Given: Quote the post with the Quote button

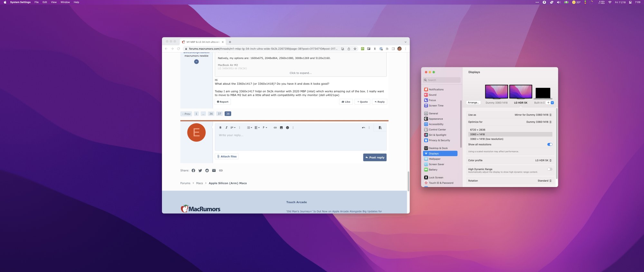Looking at the screenshot, I should 362,102.
